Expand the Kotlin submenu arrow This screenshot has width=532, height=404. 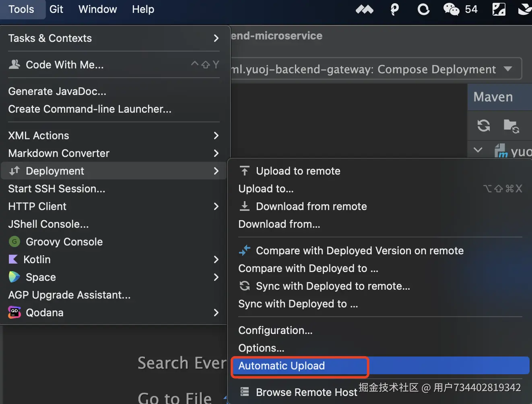click(216, 260)
